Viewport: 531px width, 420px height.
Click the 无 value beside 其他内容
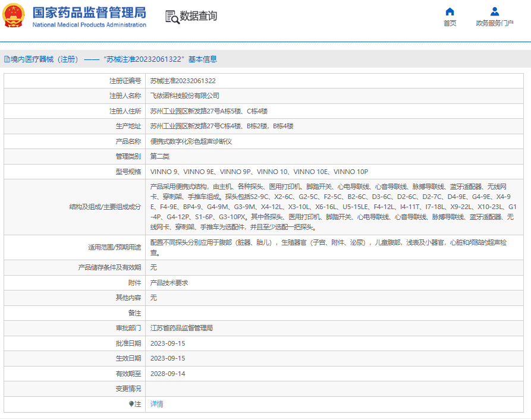point(154,298)
